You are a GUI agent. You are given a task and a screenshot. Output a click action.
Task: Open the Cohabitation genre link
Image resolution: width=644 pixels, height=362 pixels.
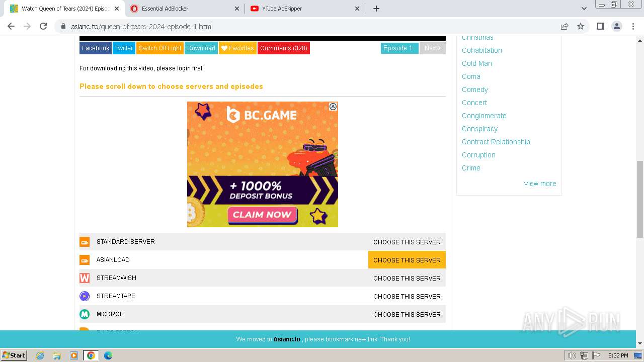pyautogui.click(x=482, y=50)
